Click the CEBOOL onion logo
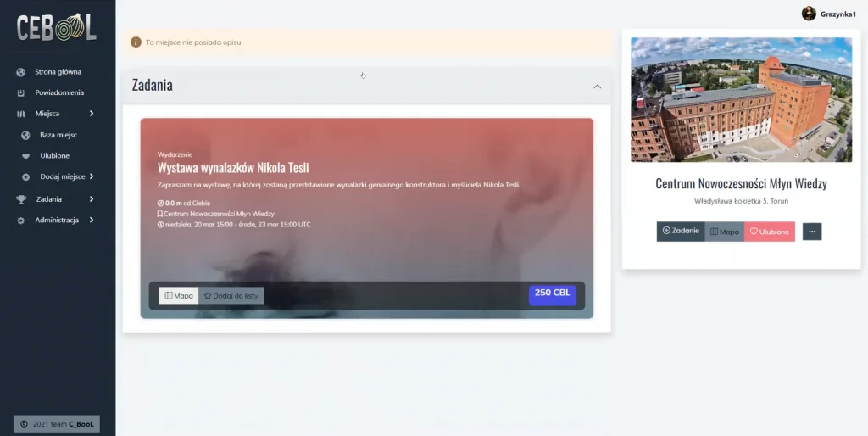868x436 pixels. pos(57,28)
